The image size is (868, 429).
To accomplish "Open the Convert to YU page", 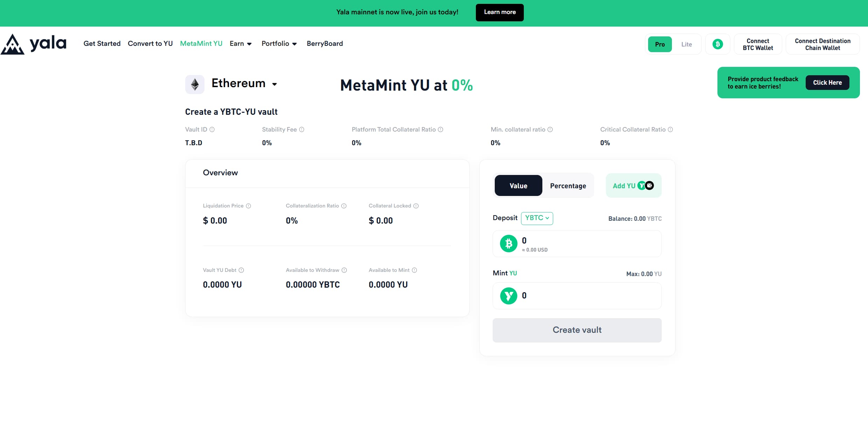I will click(x=150, y=44).
